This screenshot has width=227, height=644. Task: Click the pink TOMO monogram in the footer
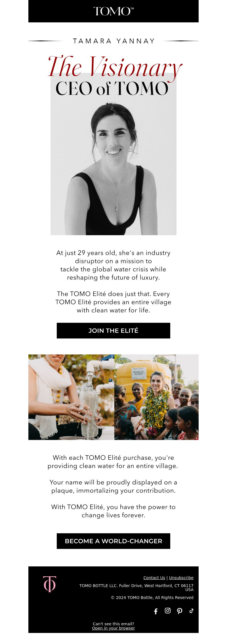click(50, 584)
